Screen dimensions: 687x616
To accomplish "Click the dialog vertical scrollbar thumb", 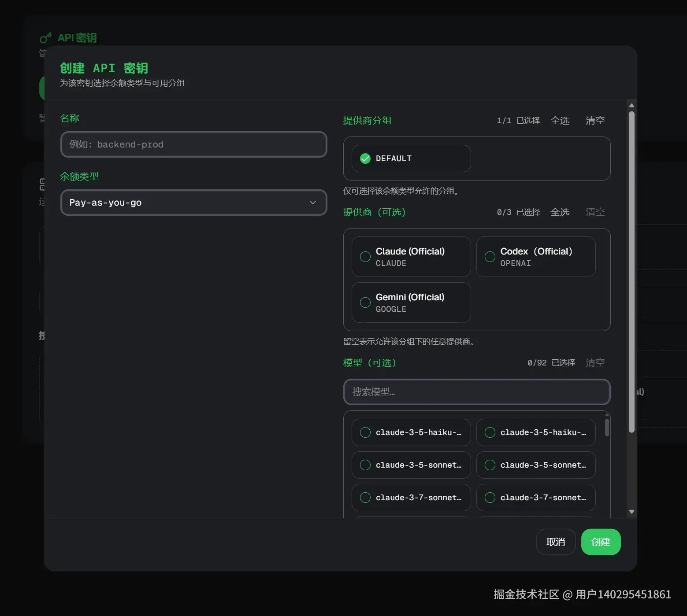I will 631,272.
